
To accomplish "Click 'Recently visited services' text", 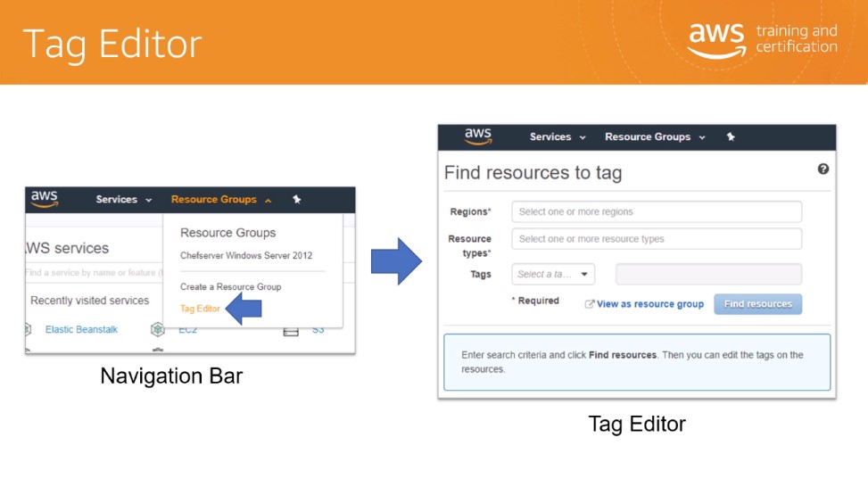I will [90, 301].
